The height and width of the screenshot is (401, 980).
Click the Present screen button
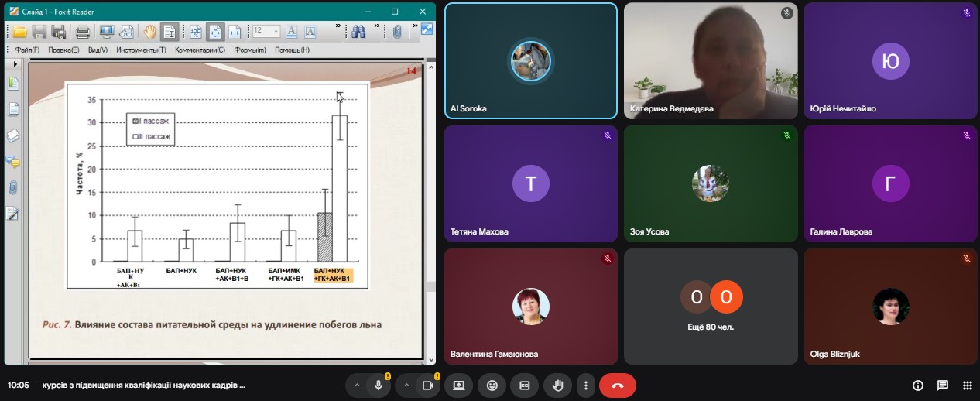458,385
